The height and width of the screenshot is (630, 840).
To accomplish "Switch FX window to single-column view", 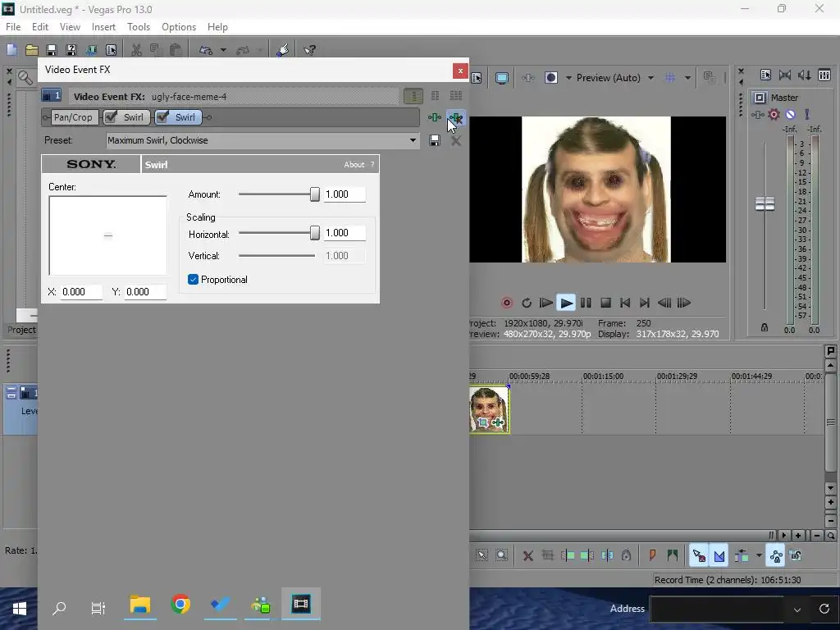I will coord(413,96).
